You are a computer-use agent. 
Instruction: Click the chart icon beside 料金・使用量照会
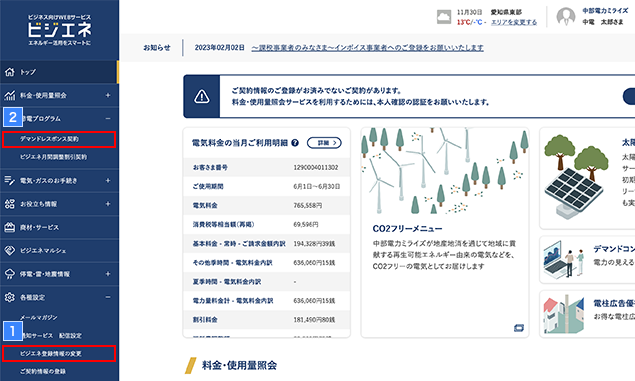click(10, 95)
